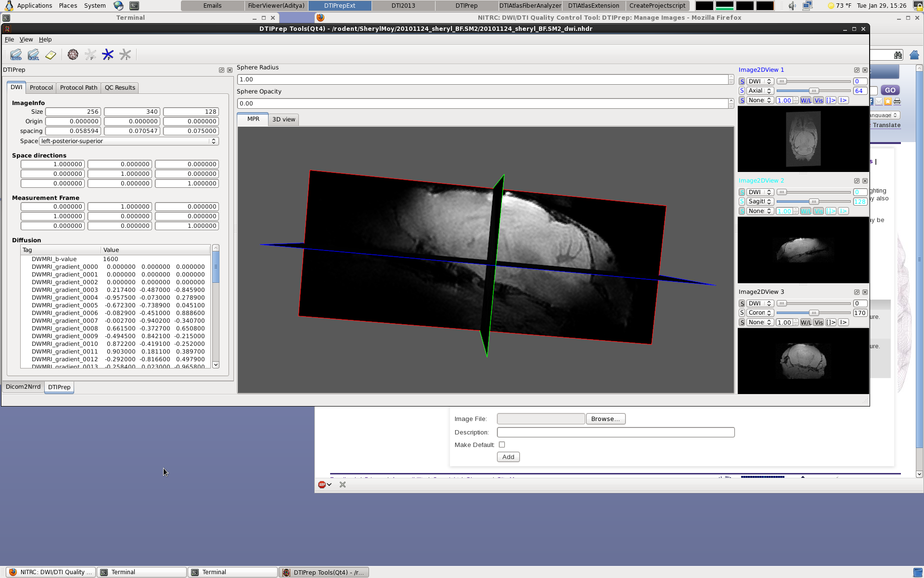Click the open NRRD folder toolbar icon
This screenshot has width=924, height=578.
[16, 55]
